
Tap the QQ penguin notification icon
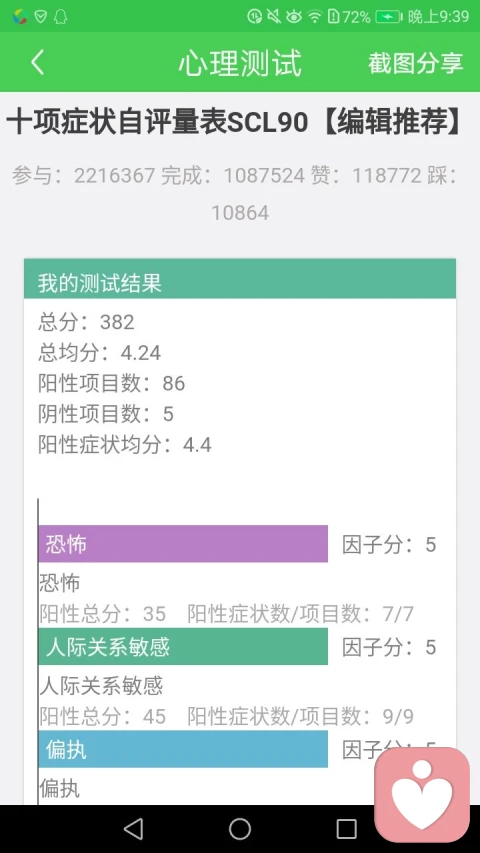(x=60, y=17)
